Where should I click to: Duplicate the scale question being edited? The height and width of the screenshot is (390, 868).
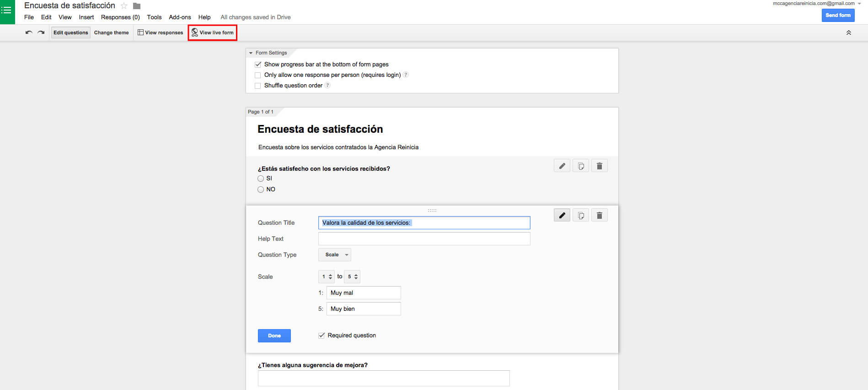tap(580, 215)
